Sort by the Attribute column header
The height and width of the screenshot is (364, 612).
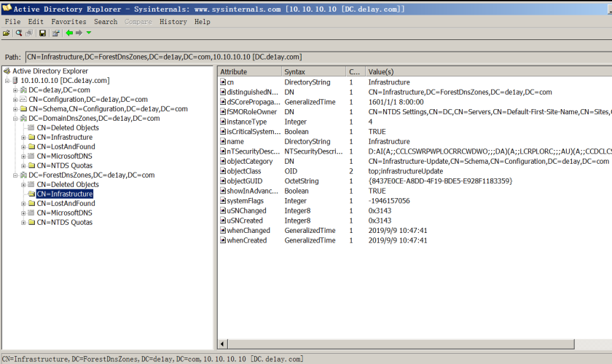click(x=250, y=72)
